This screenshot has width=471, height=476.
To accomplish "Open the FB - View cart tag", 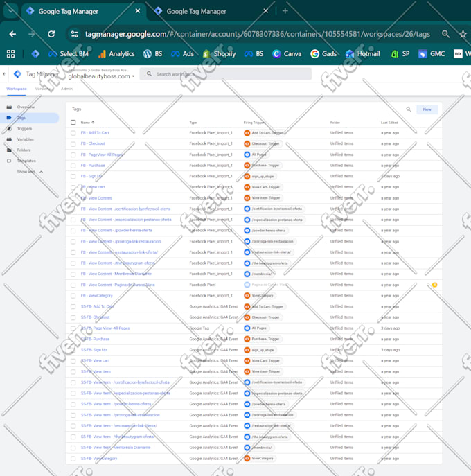I will click(93, 187).
